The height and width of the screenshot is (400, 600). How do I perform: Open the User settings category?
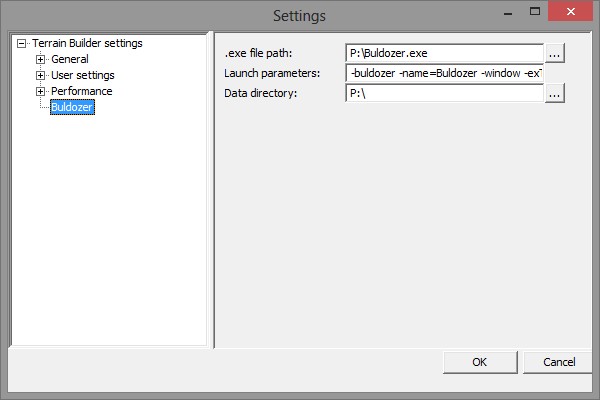(x=82, y=76)
